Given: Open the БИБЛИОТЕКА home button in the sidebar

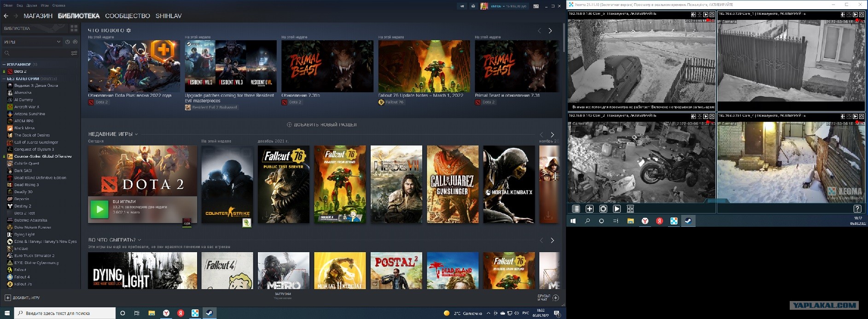Looking at the screenshot, I should [35, 29].
